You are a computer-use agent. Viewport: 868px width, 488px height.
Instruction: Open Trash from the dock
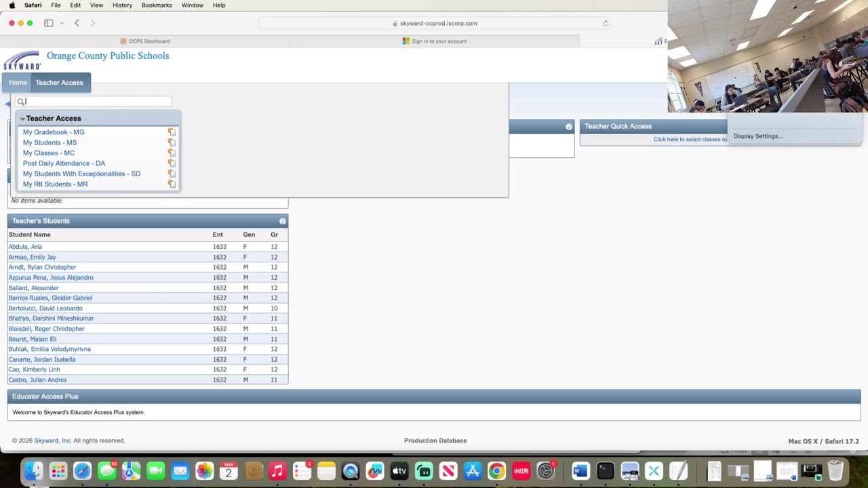coord(835,470)
